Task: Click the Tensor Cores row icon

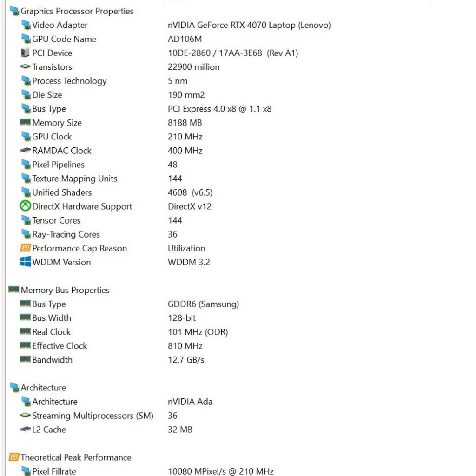Action: click(26, 221)
